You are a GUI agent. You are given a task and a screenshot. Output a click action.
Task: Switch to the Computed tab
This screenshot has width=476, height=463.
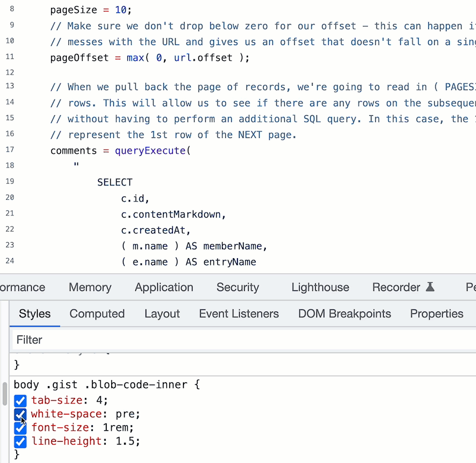[x=97, y=314]
